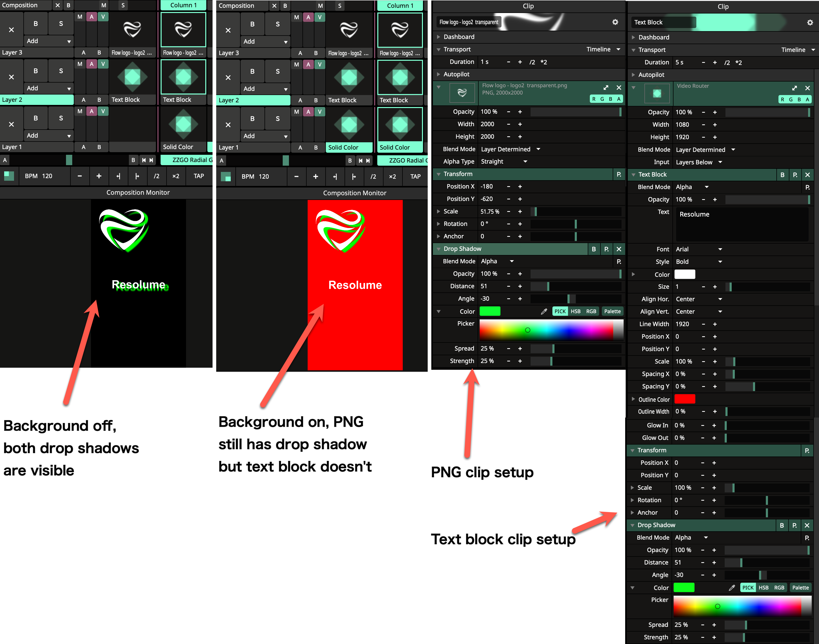Open the gear settings icon in Text Block Clip panel

[810, 22]
